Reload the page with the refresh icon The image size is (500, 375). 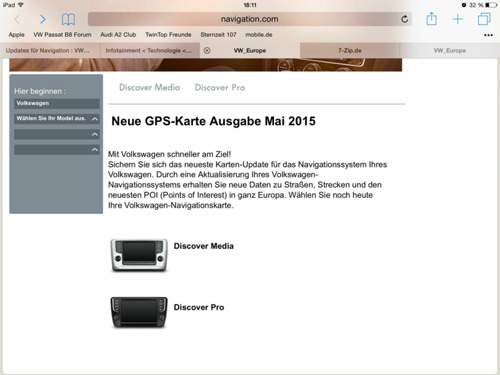[x=404, y=19]
